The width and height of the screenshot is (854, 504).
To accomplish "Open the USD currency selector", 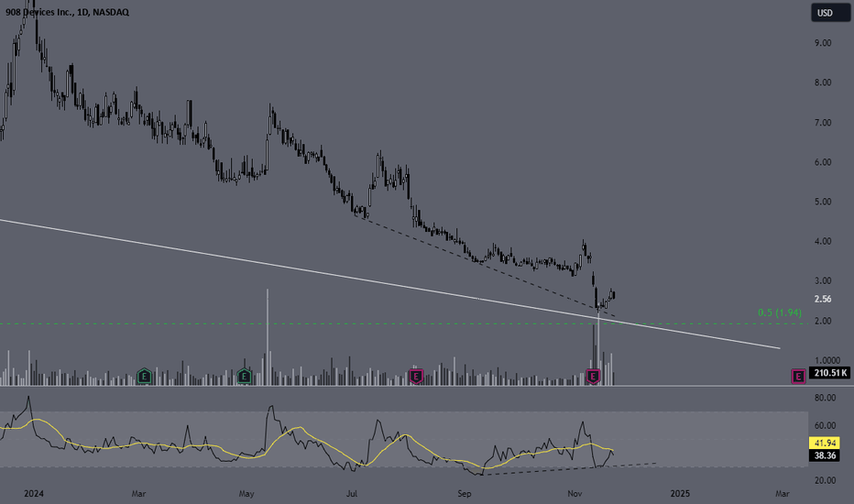I will point(830,13).
